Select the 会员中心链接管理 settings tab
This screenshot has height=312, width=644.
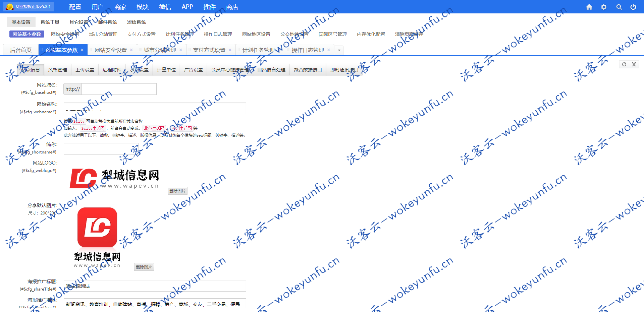tap(230, 70)
